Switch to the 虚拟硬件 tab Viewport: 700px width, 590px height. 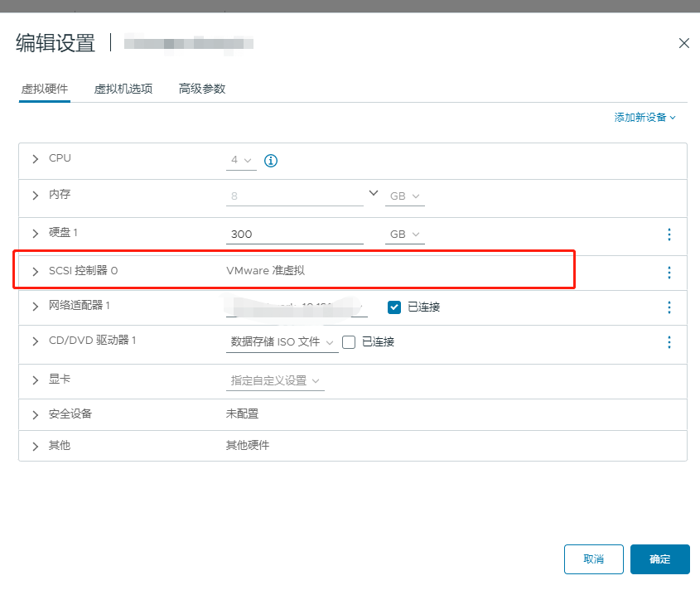(x=45, y=89)
